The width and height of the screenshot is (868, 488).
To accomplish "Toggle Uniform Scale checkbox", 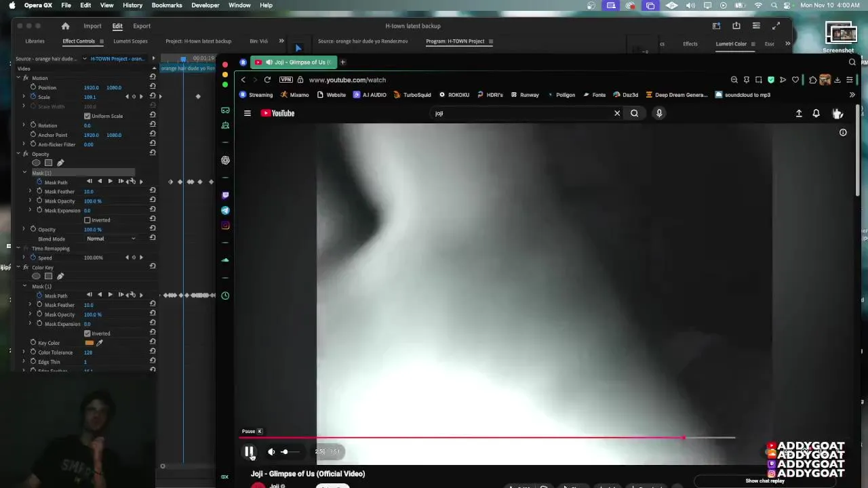I will [x=87, y=116].
